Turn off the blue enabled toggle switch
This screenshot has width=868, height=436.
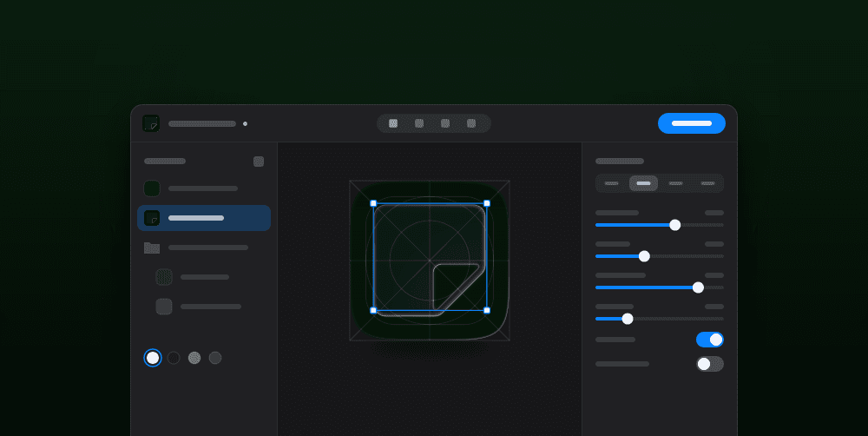(x=710, y=340)
